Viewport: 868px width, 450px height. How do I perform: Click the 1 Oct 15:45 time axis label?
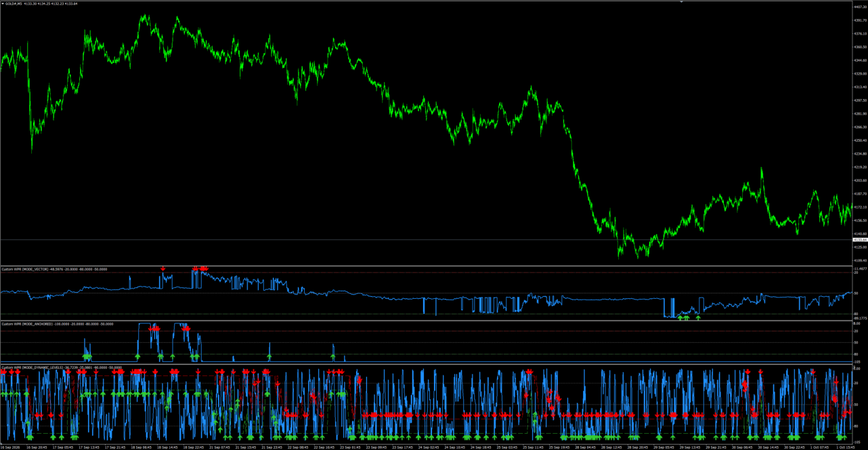[847, 447]
